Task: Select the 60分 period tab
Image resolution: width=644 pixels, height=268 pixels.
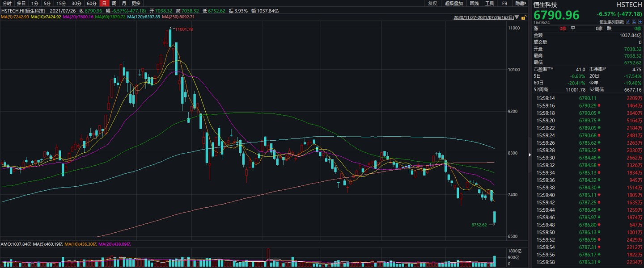Action: click(x=91, y=4)
